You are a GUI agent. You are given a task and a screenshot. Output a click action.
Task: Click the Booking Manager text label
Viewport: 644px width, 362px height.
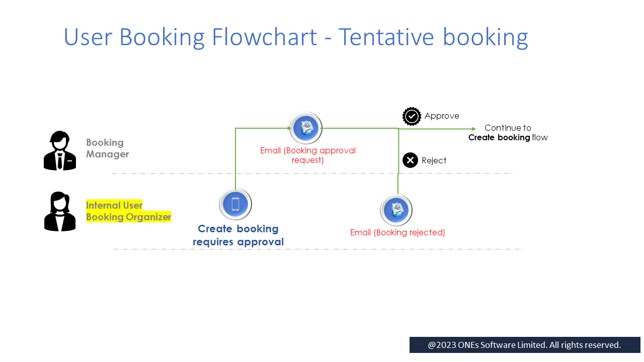point(107,148)
